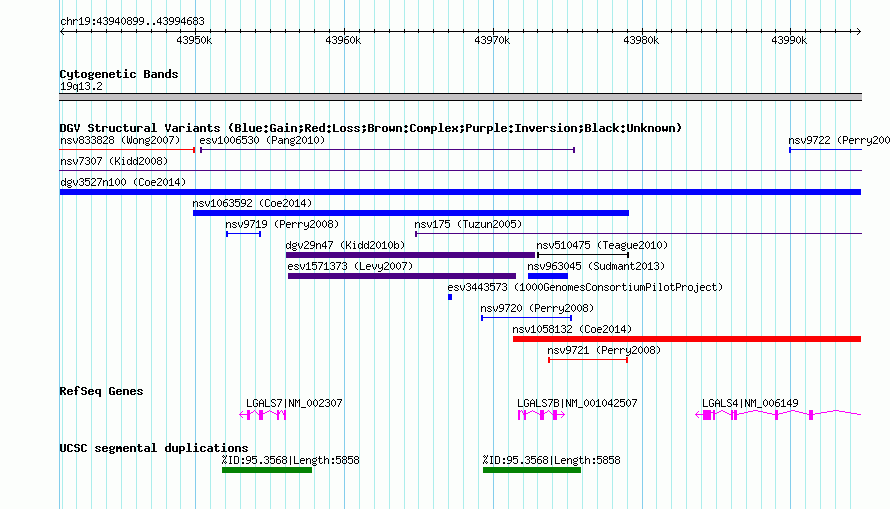Click esv3443573 (1000GenomesConsortiumPilotProject) label

coord(585,287)
